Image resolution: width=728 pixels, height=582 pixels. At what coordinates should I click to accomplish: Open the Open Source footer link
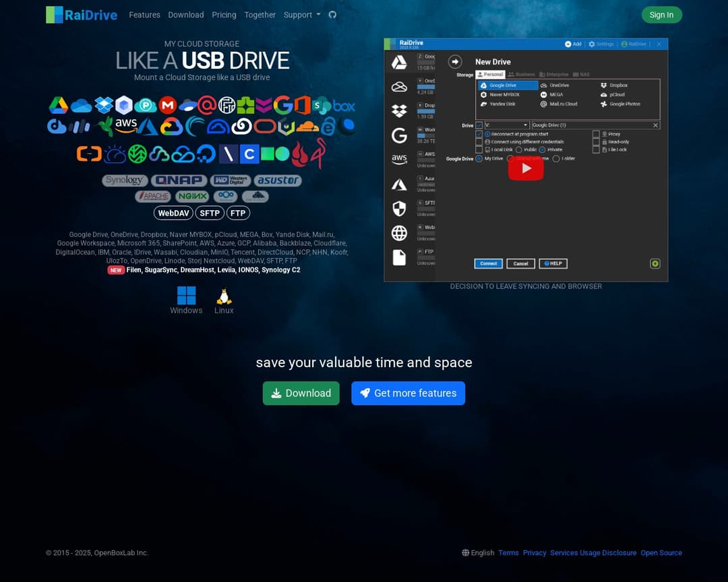click(661, 553)
